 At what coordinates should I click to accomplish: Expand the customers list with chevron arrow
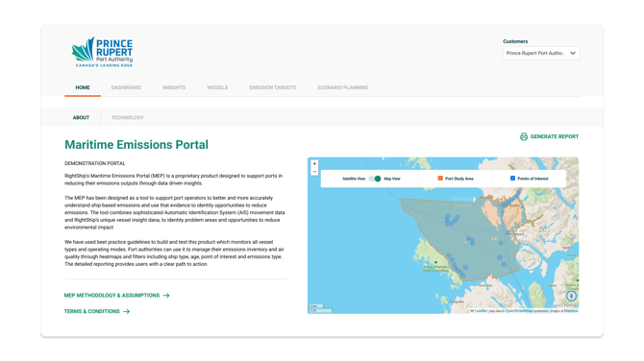click(x=573, y=53)
